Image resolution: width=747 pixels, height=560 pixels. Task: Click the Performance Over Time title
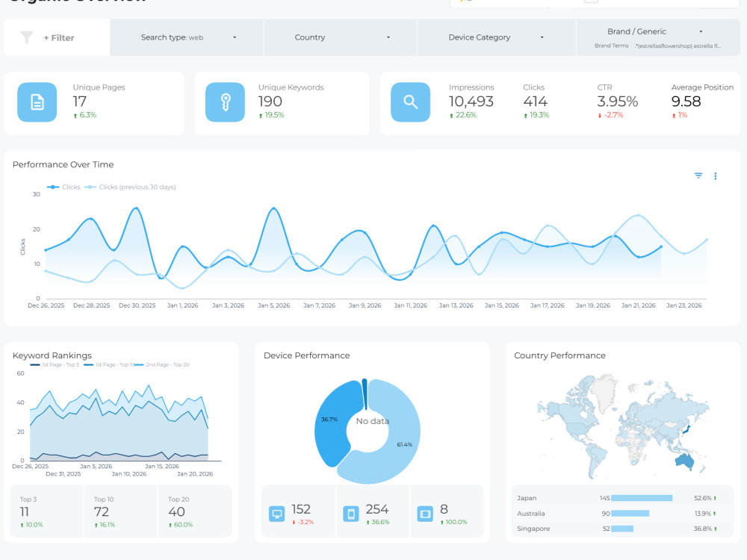tap(63, 164)
